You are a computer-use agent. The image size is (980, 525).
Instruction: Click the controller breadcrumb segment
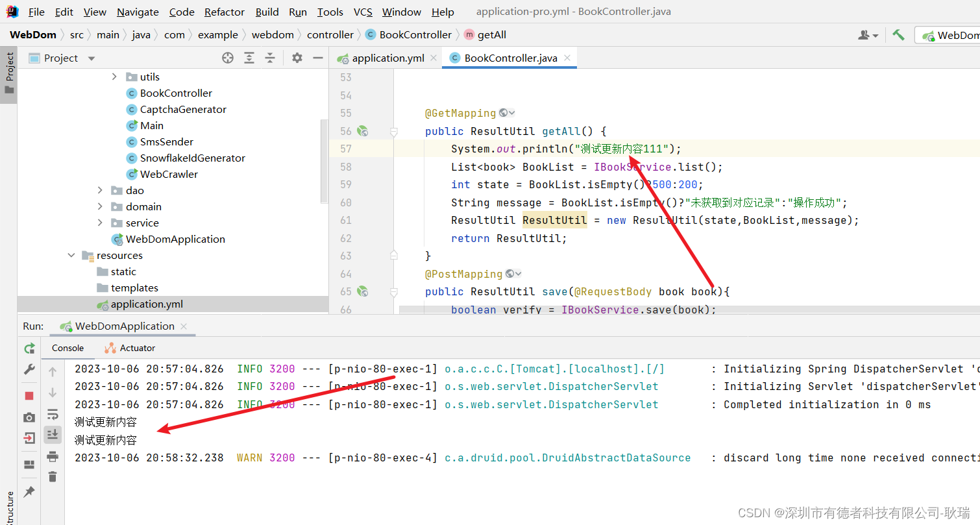[330, 34]
